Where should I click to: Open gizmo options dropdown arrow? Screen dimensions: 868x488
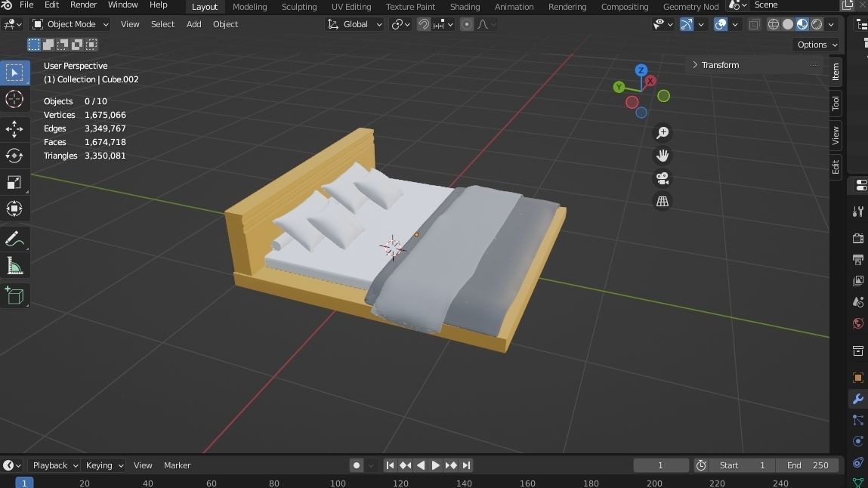pos(701,24)
